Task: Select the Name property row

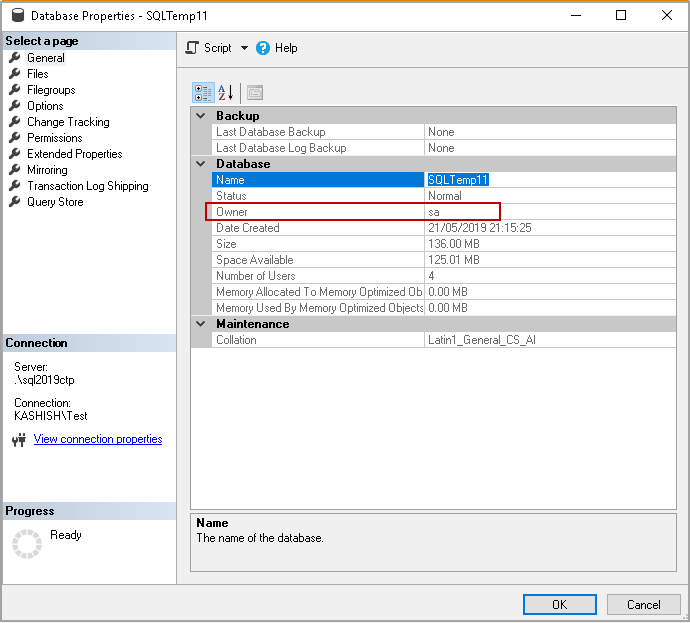Action: tap(444, 180)
